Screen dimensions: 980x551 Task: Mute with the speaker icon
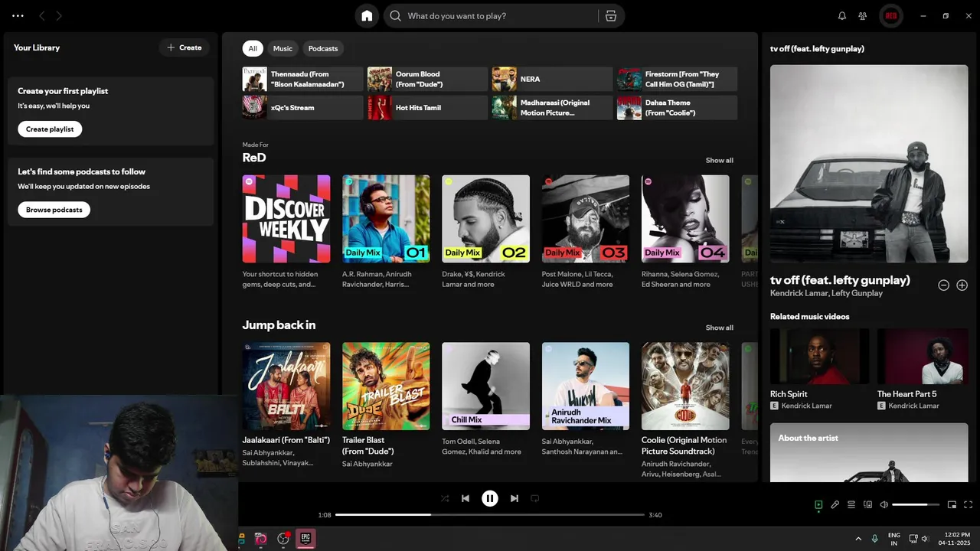884,504
